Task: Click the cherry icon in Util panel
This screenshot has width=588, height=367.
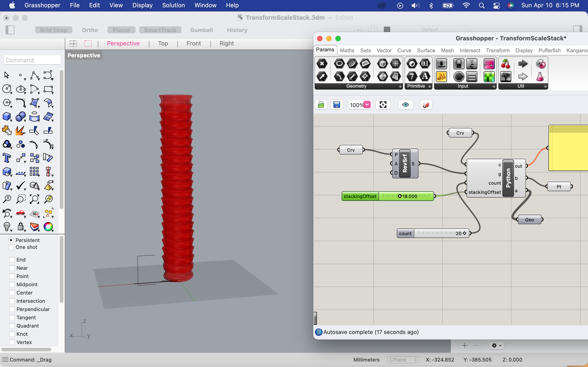Action: click(505, 64)
